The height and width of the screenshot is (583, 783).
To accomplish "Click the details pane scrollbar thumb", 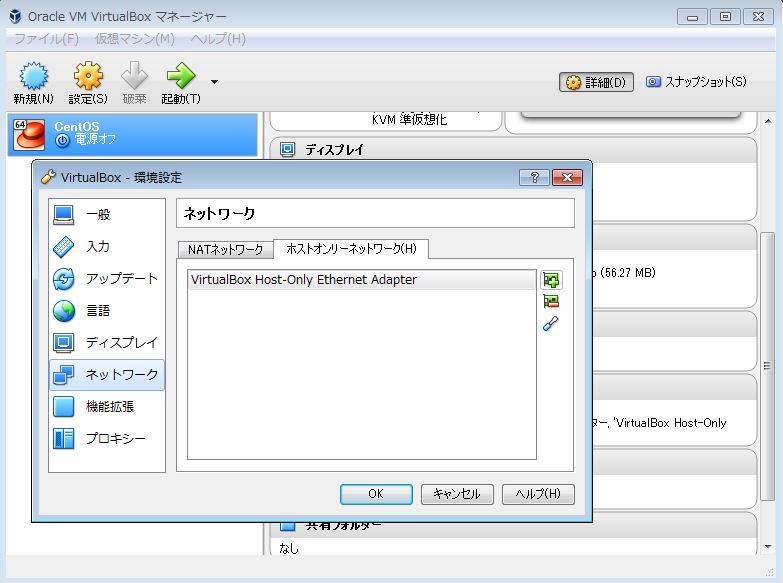I will tap(767, 366).
